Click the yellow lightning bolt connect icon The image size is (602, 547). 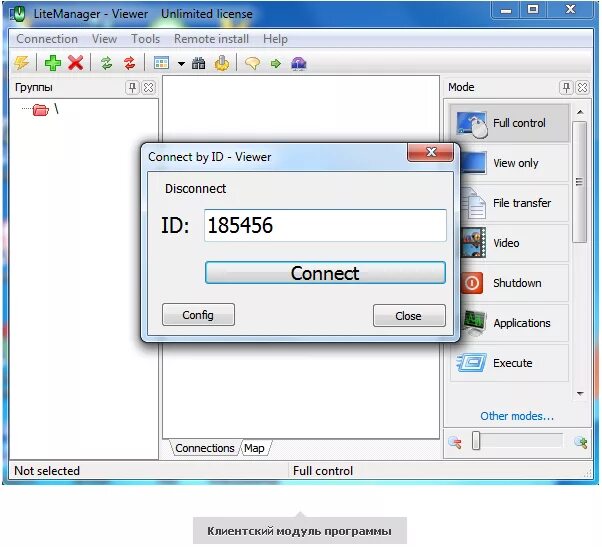click(x=22, y=63)
